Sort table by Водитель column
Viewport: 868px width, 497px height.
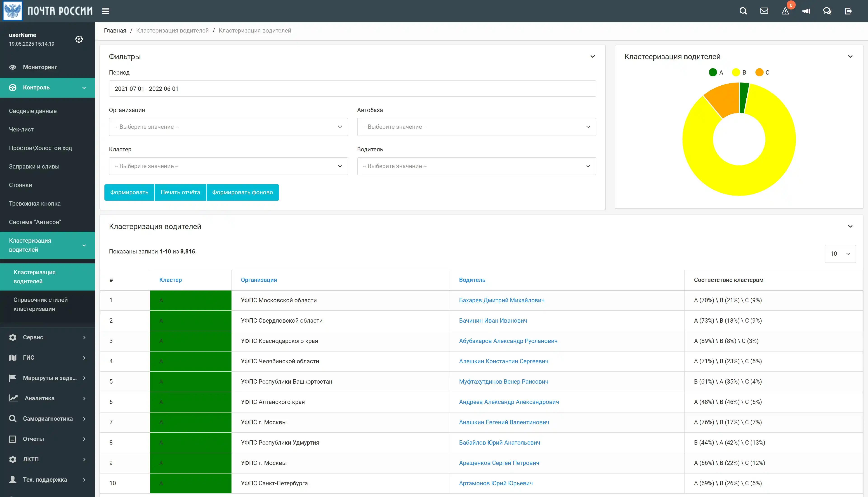[x=472, y=280]
